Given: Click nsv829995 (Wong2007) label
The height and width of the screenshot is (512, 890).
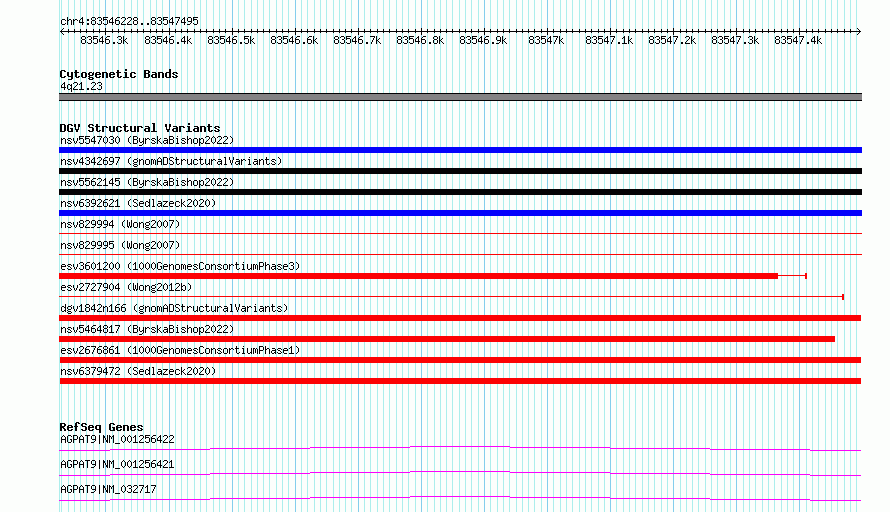Looking at the screenshot, I should click(x=120, y=245).
